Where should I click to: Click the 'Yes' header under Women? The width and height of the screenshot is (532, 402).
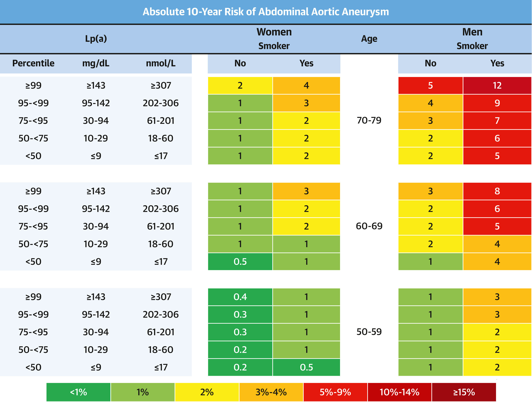[x=306, y=63]
